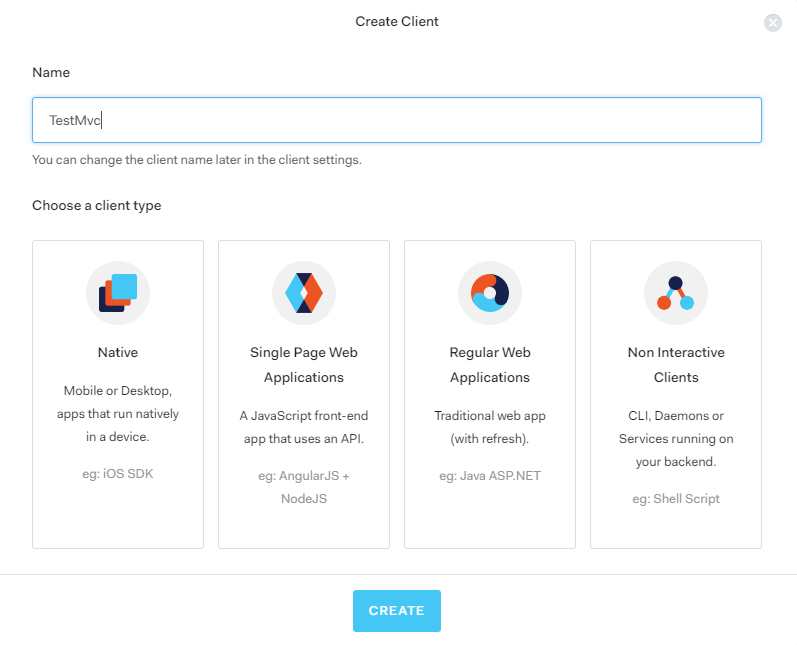The image size is (797, 645).
Task: Click 'A JavaScript front-end app' description
Action: pyautogui.click(x=304, y=427)
